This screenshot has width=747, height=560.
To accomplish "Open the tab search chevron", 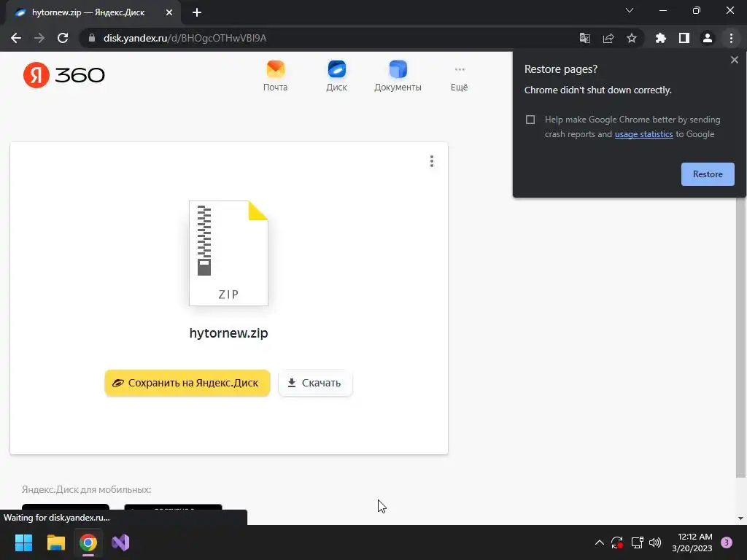I will (630, 10).
